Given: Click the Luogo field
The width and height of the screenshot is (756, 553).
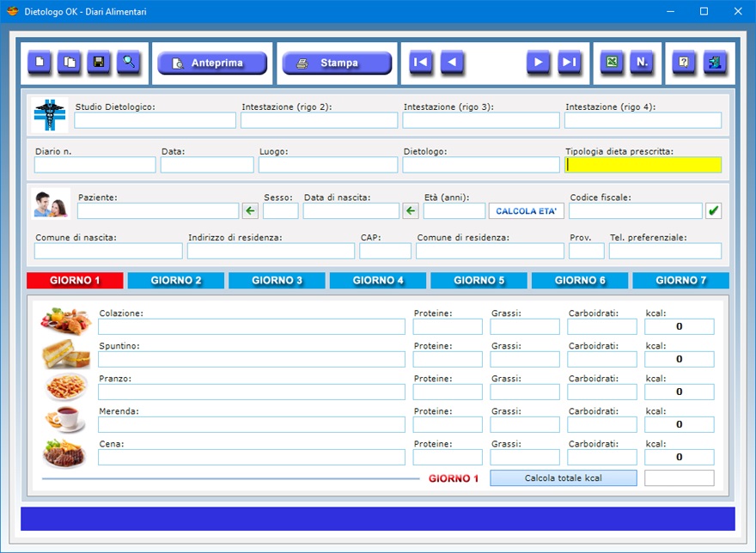Looking at the screenshot, I should [328, 165].
